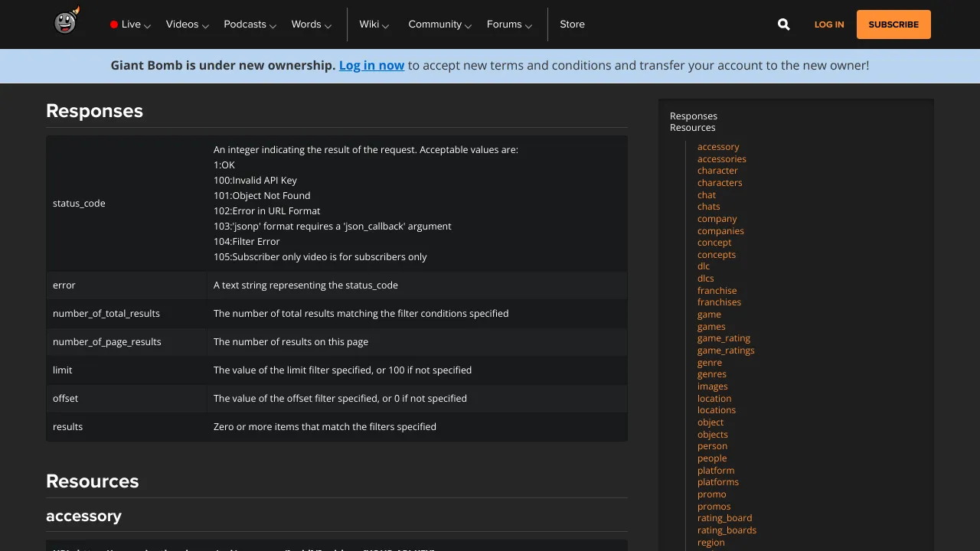Open the object sidebar link
This screenshot has height=551, width=980.
pos(710,422)
